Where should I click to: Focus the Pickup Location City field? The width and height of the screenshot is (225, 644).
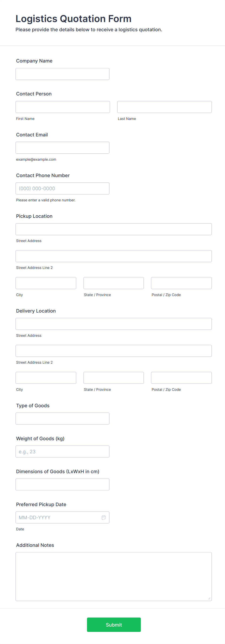pyautogui.click(x=46, y=283)
